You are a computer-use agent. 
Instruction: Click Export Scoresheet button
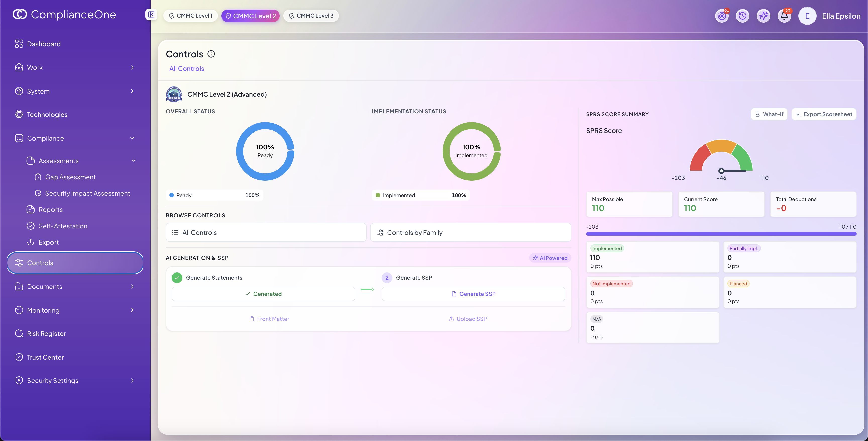(x=824, y=114)
